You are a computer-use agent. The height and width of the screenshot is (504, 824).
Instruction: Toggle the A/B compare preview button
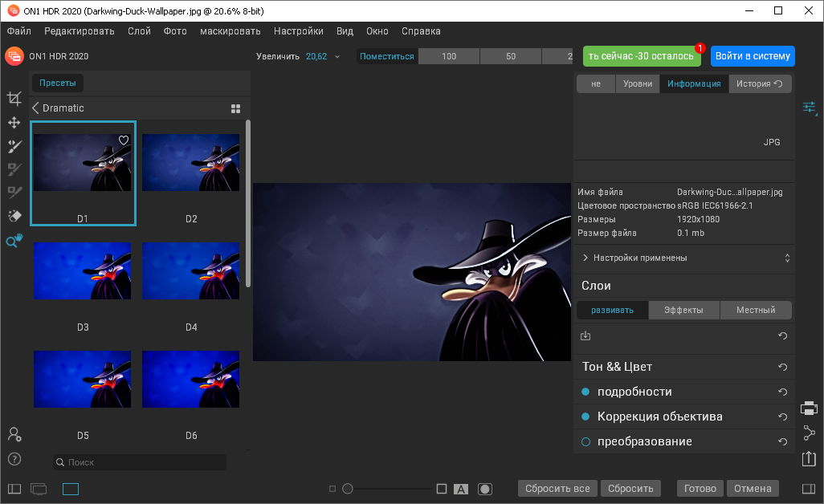point(461,490)
